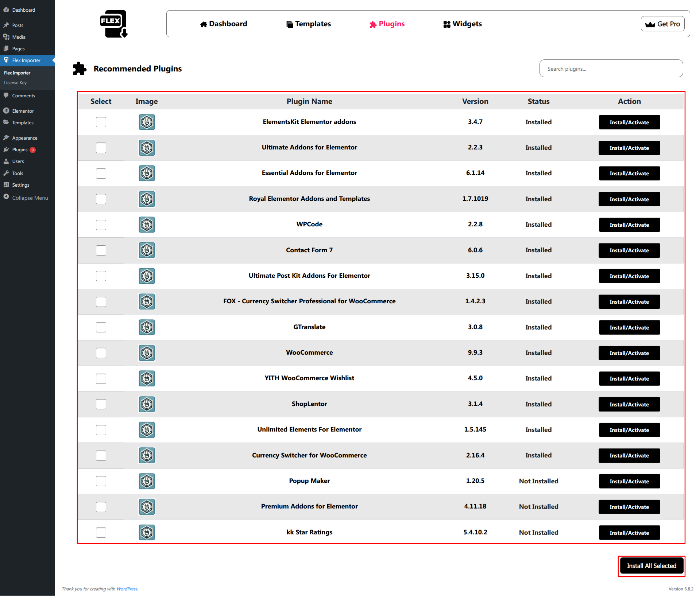Tick the GTranslate checkbox
Image resolution: width=700 pixels, height=596 pixels.
click(101, 327)
